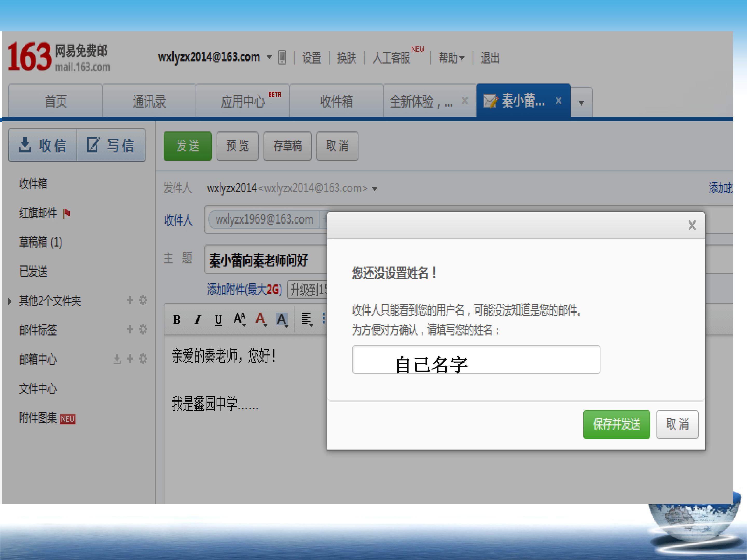The height and width of the screenshot is (560, 747).
Task: Open 设置 in the top bar
Action: [x=311, y=58]
